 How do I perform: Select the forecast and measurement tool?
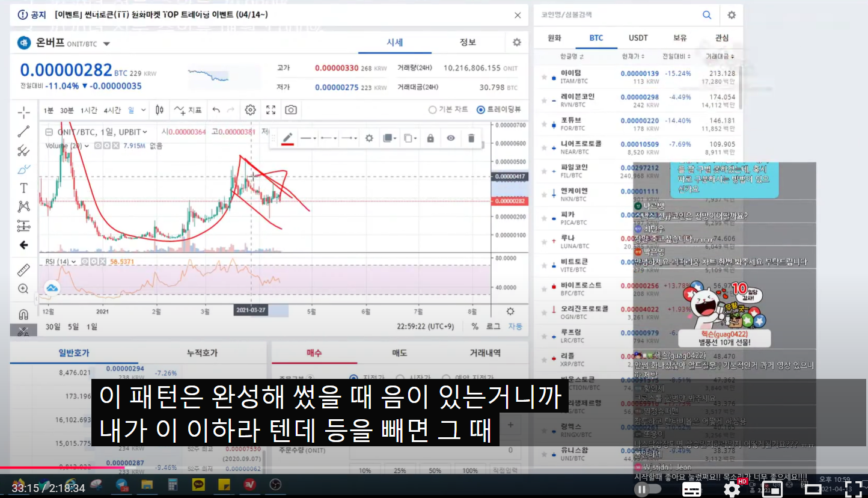click(x=23, y=226)
